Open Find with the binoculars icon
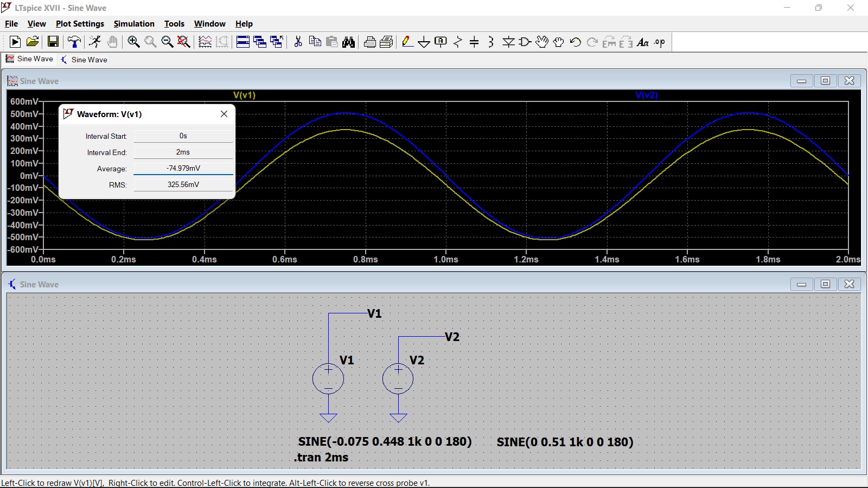This screenshot has width=868, height=488. 349,42
